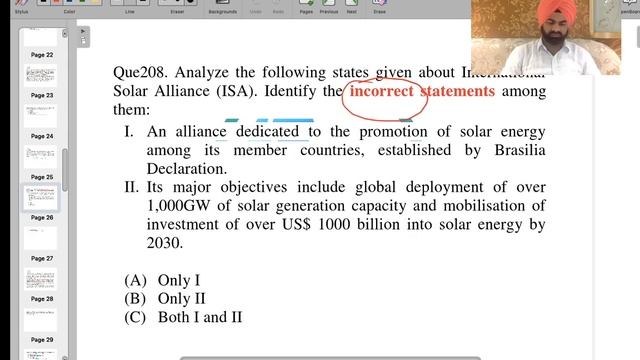640x360 pixels.
Task: Click option '(B) Only II'
Action: (165, 299)
